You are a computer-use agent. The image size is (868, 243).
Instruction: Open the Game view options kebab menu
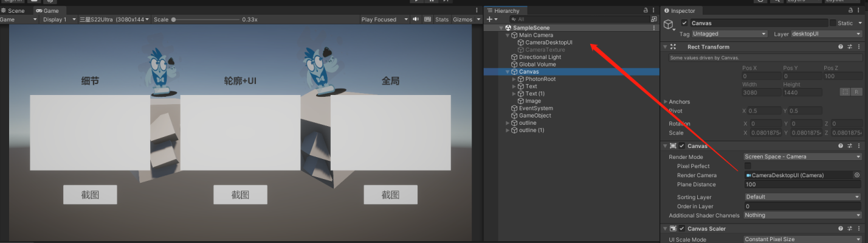click(477, 11)
